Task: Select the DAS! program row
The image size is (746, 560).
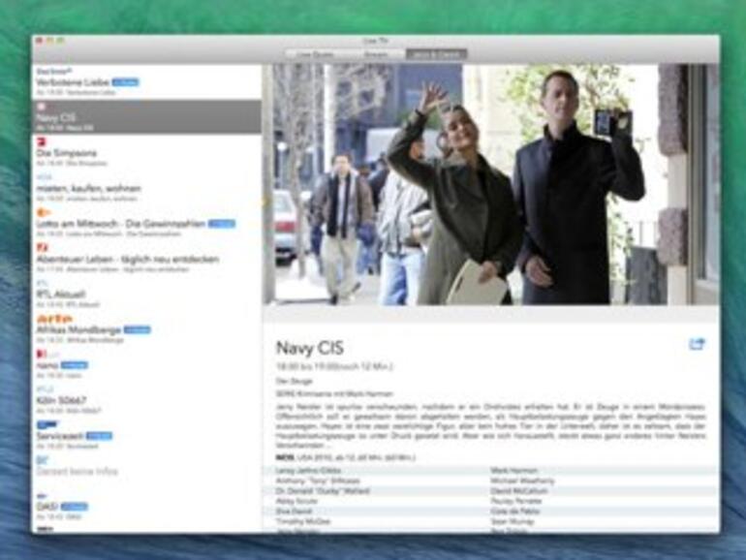Action: click(146, 506)
